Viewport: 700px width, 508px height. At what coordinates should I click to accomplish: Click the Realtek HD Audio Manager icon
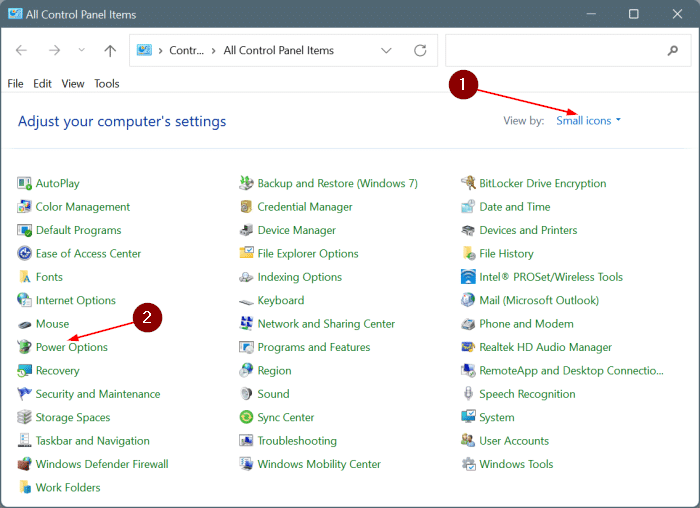point(468,347)
